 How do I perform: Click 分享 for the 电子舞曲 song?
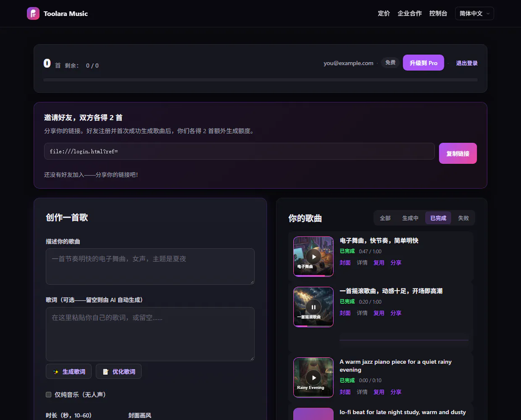396,262
